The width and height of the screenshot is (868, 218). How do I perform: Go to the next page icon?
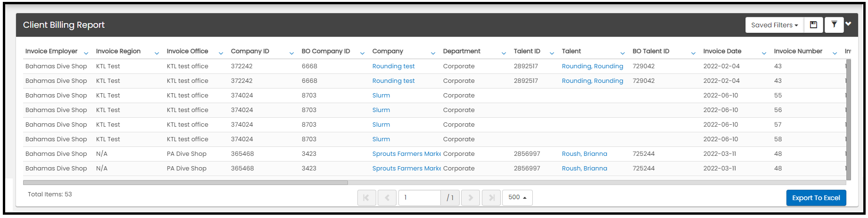pos(471,198)
